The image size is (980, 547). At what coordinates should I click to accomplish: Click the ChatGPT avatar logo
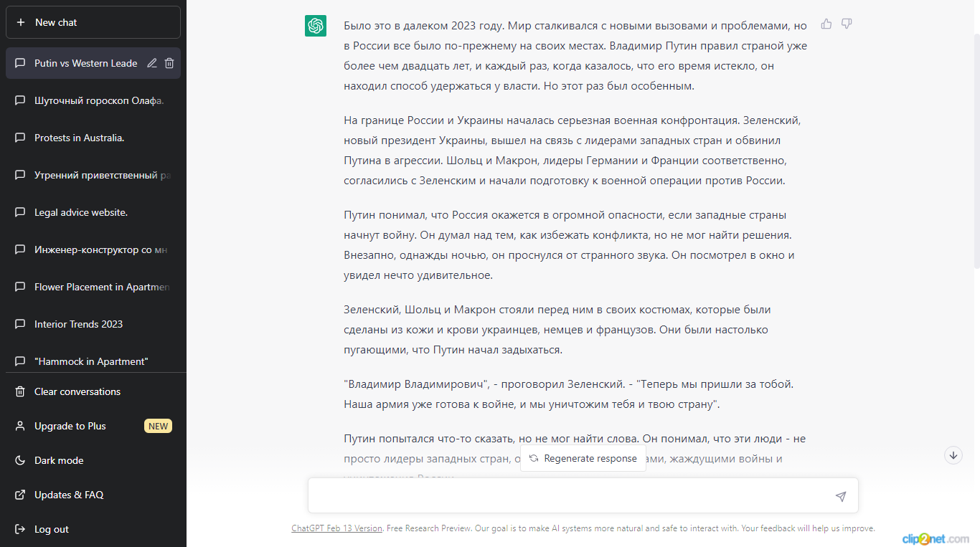(x=316, y=26)
